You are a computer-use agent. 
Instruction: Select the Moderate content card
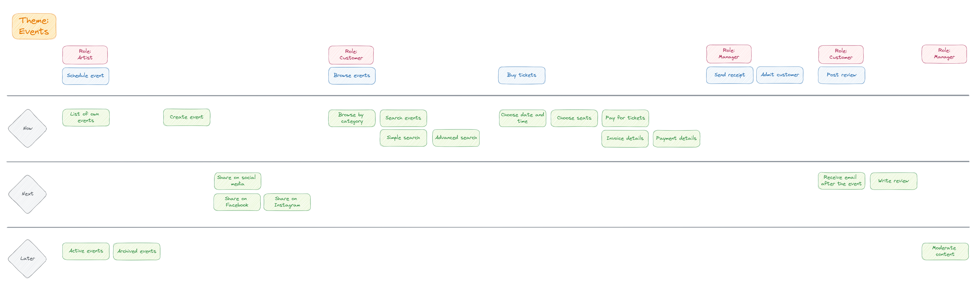click(x=945, y=252)
